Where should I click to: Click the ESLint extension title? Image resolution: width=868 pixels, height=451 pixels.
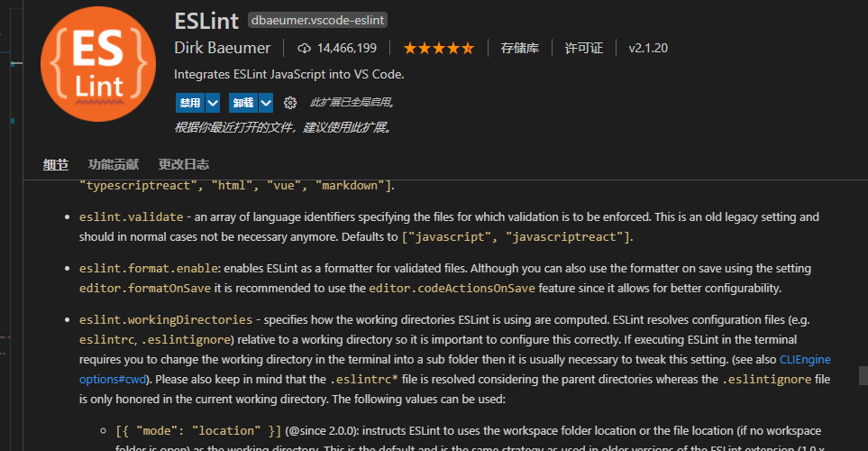[208, 19]
